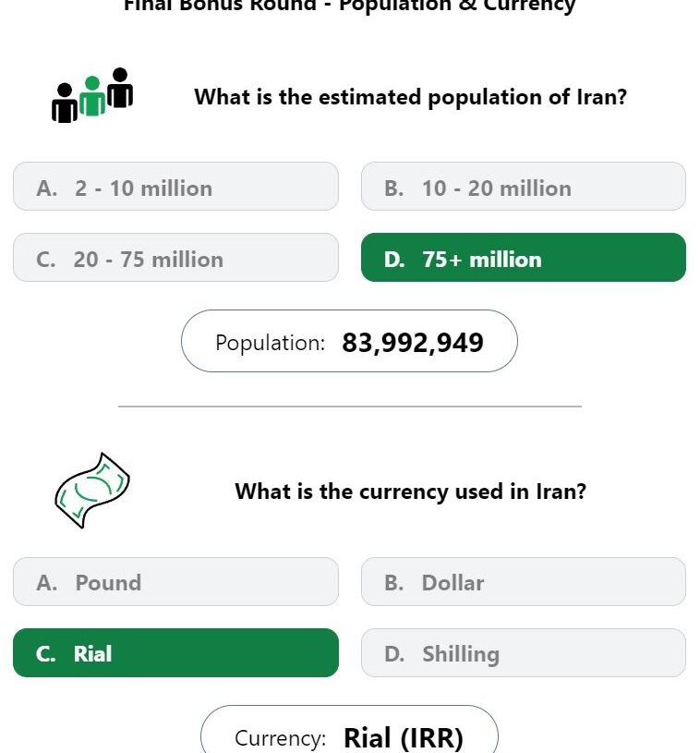Choose option C. 20 - 75 million
This screenshot has height=753, width=700.
[x=175, y=258]
